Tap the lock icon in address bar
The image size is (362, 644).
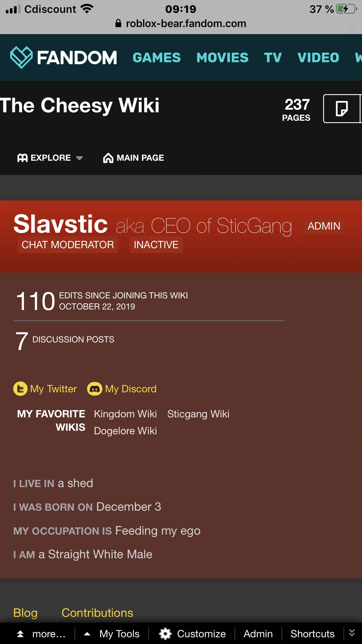click(118, 23)
